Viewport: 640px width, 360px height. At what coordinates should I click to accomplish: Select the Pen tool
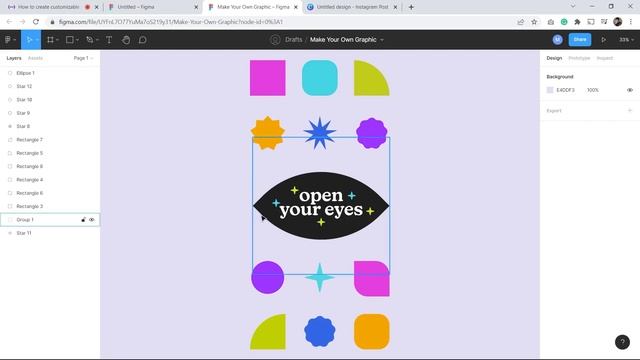pos(90,40)
